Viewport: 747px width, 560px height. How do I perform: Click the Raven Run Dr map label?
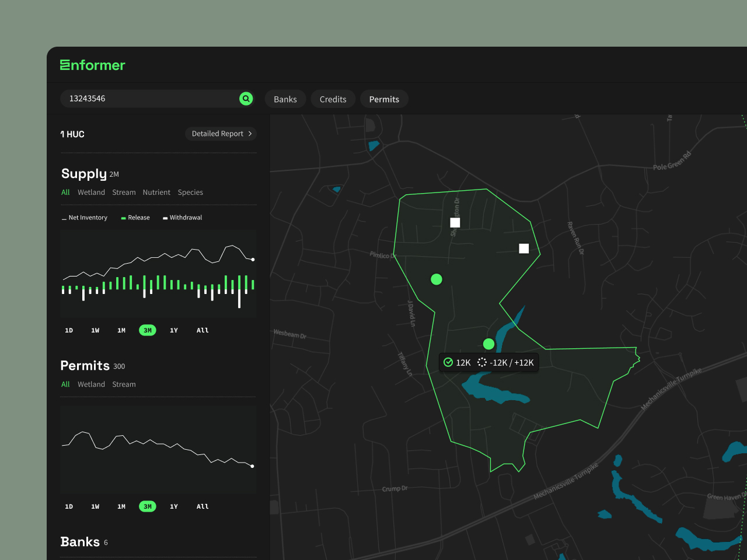pyautogui.click(x=575, y=238)
